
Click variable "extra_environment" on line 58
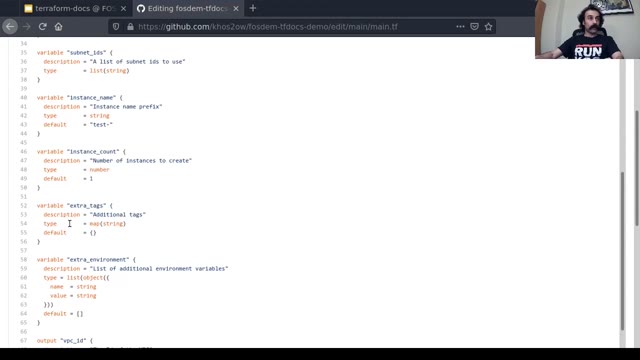tap(86, 260)
